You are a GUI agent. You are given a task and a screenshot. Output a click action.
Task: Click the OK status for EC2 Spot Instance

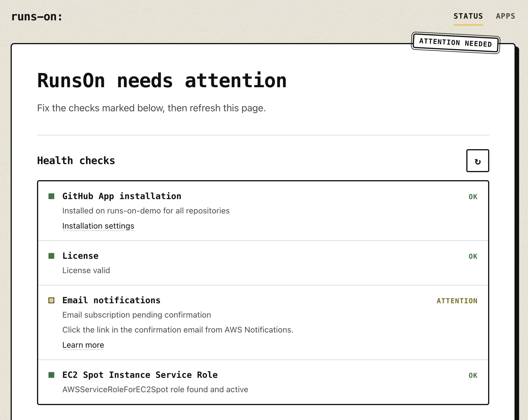click(473, 376)
